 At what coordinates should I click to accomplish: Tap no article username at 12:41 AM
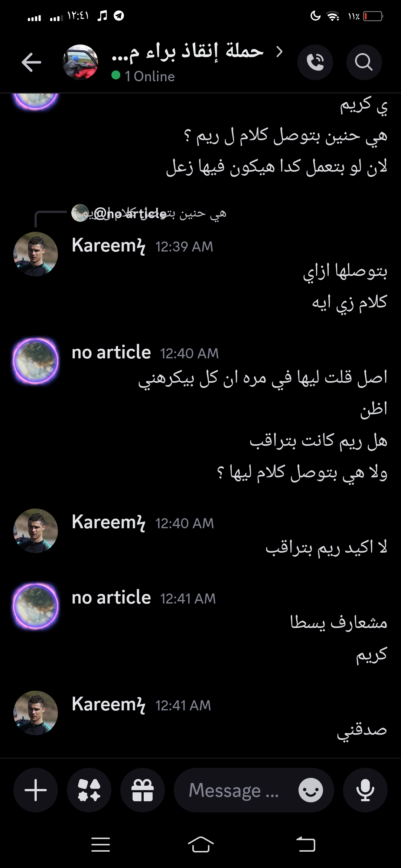tap(111, 597)
